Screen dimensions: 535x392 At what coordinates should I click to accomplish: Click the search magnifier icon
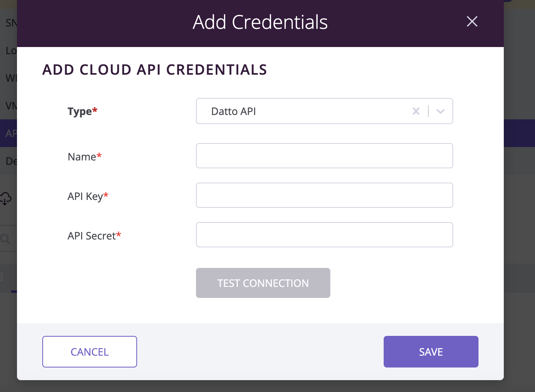click(x=6, y=239)
